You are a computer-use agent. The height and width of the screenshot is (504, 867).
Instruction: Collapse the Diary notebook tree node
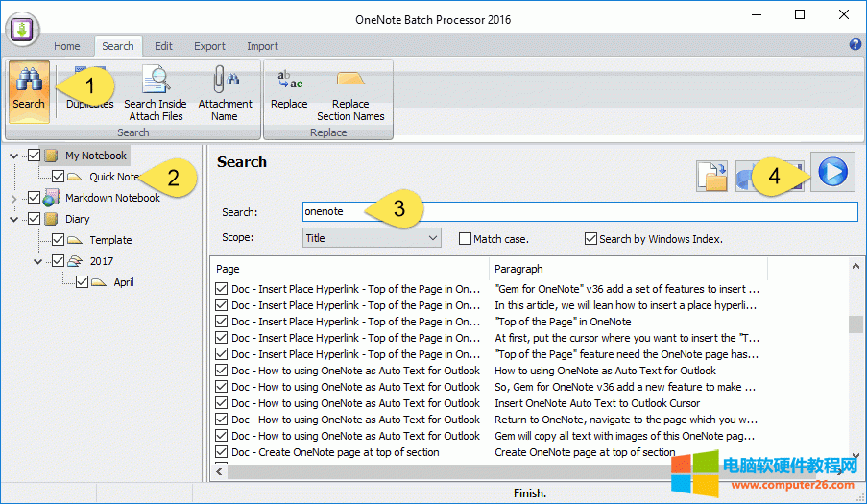point(13,219)
